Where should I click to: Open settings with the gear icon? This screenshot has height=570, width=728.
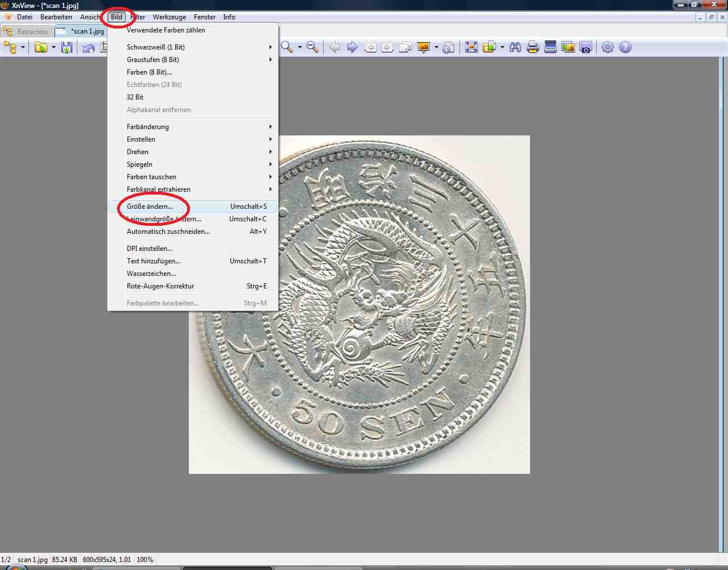[607, 47]
